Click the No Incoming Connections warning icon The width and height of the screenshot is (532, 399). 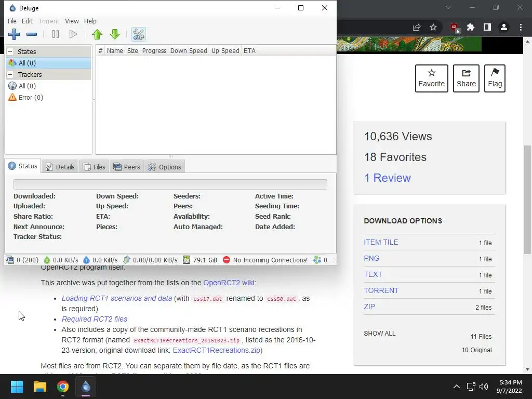pyautogui.click(x=227, y=260)
